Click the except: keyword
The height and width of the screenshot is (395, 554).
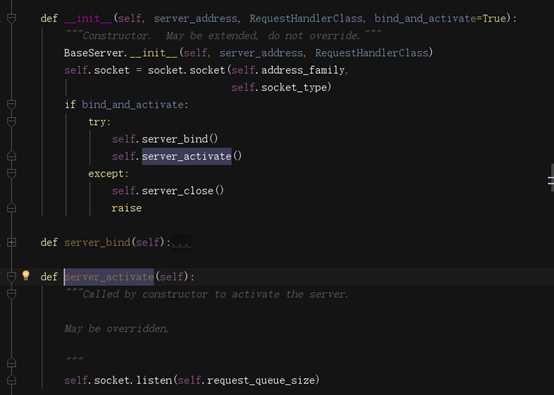(x=108, y=174)
